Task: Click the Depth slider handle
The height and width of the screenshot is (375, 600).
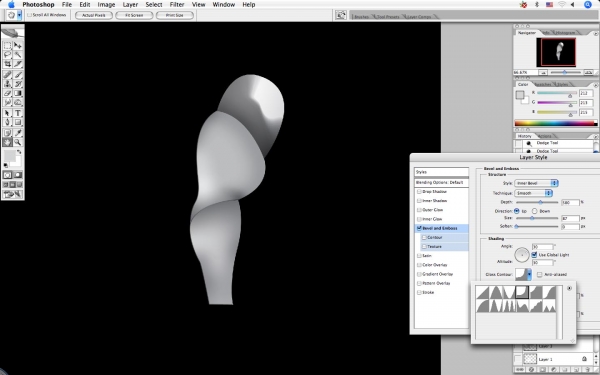Action: click(x=540, y=202)
